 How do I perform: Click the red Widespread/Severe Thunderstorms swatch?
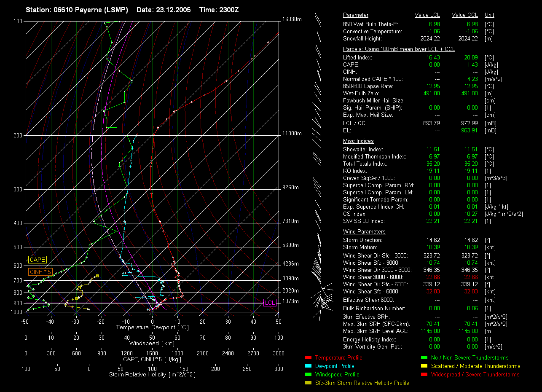coord(424,375)
